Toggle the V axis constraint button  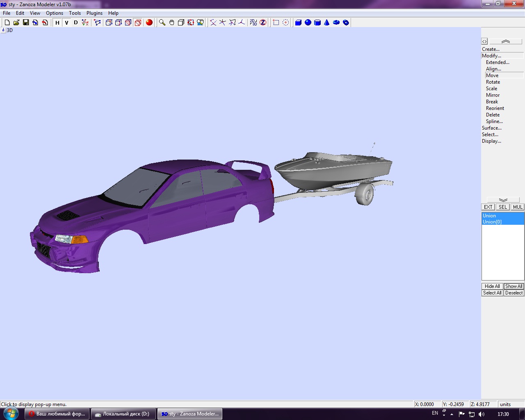tap(66, 23)
